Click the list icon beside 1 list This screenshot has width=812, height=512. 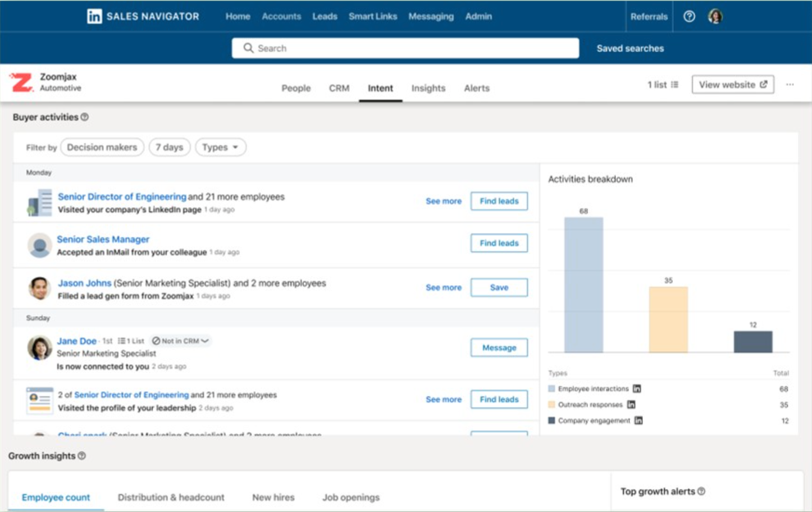[x=674, y=85]
